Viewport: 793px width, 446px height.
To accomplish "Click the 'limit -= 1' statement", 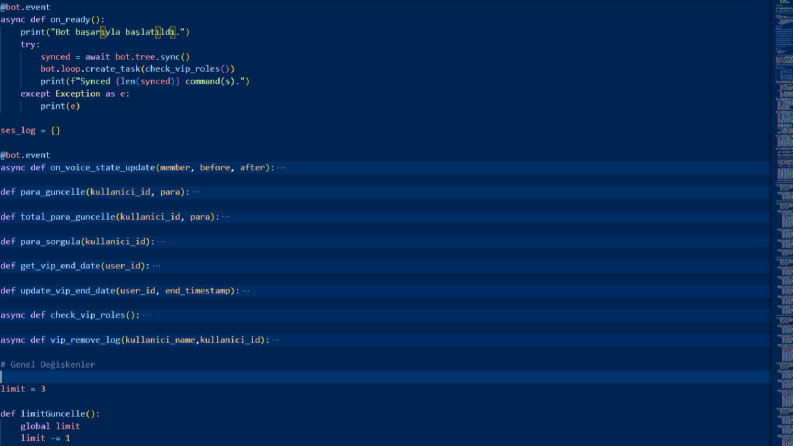I will [46, 438].
